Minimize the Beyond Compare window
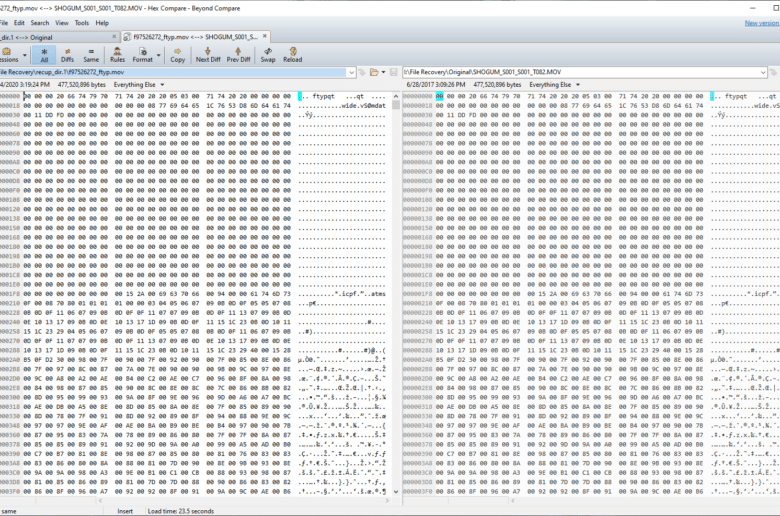Image resolution: width=780 pixels, height=516 pixels. [x=753, y=8]
